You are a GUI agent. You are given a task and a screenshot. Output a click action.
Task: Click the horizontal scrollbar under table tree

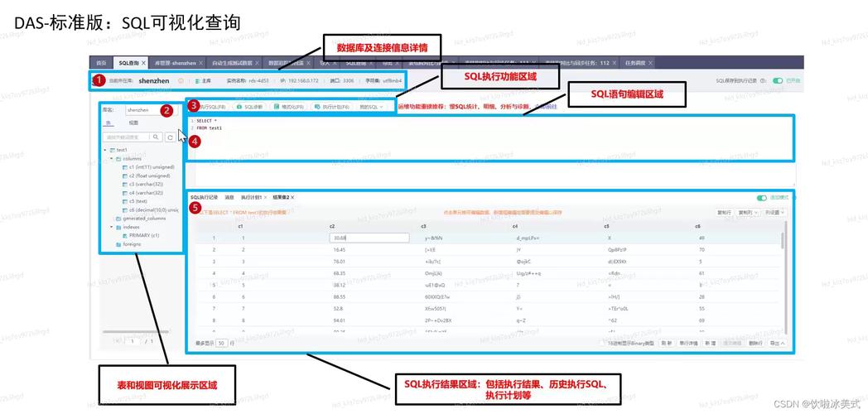tap(136, 331)
